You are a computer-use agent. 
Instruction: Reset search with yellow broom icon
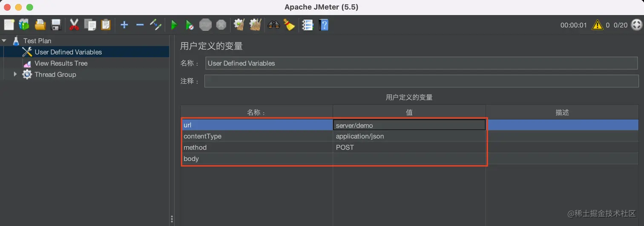[289, 25]
